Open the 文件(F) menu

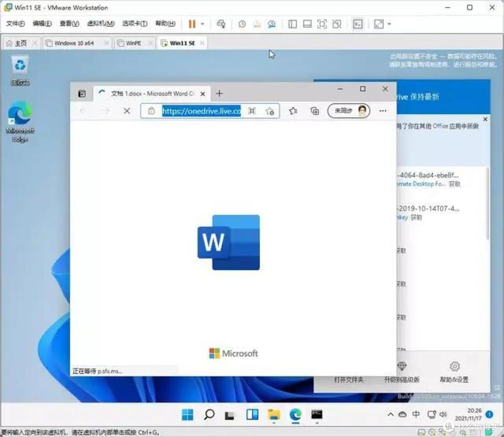click(15, 23)
